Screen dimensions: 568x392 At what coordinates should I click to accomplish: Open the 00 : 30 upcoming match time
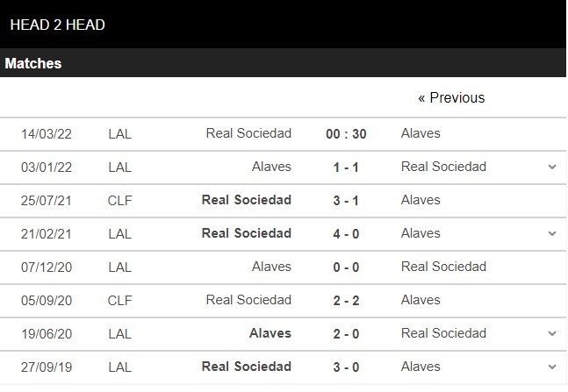[x=346, y=134]
